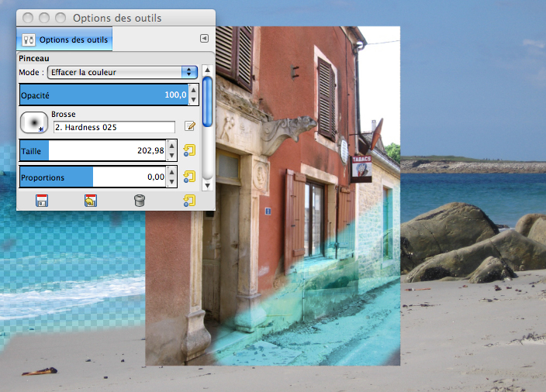Click the Pinceau tool heading
This screenshot has width=546, height=392.
click(34, 58)
